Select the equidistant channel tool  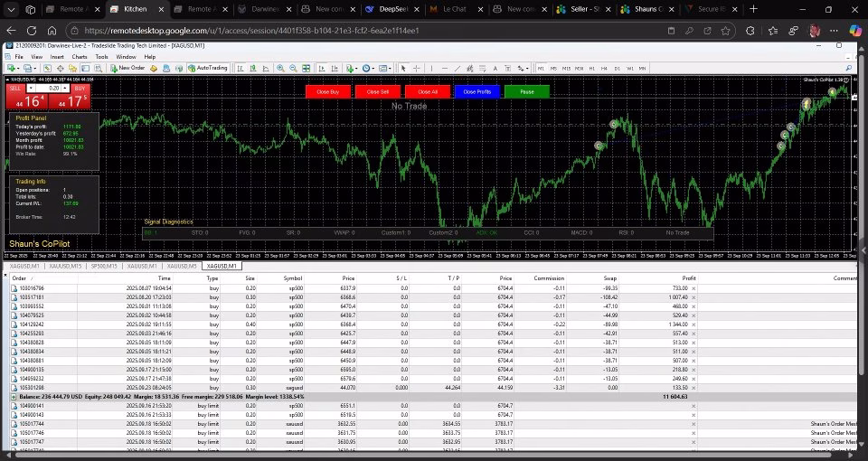(470, 68)
